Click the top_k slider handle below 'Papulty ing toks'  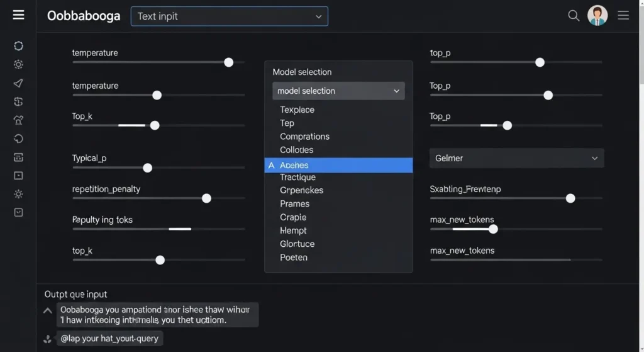(160, 260)
